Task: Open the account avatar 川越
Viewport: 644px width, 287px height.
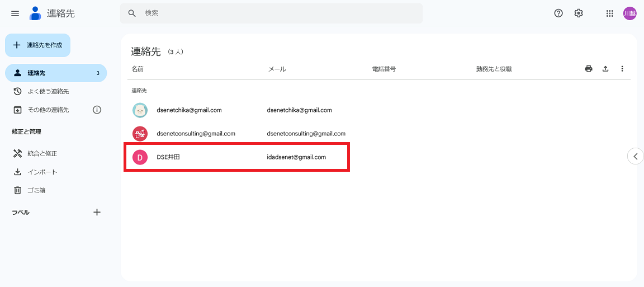Action: click(630, 13)
